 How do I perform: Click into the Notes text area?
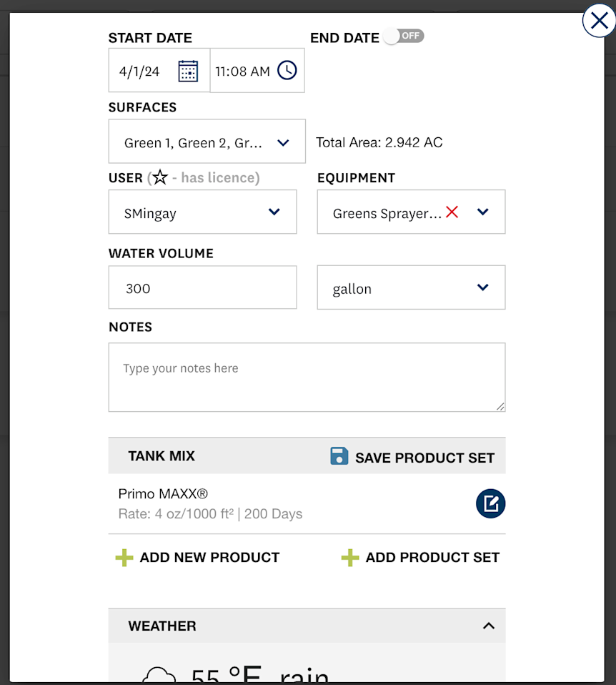click(x=307, y=377)
